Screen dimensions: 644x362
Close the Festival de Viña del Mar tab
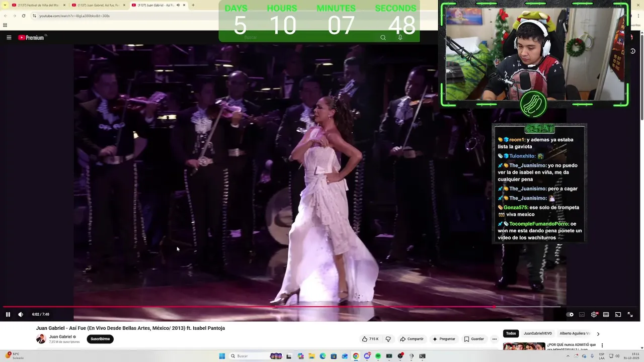pos(64,5)
